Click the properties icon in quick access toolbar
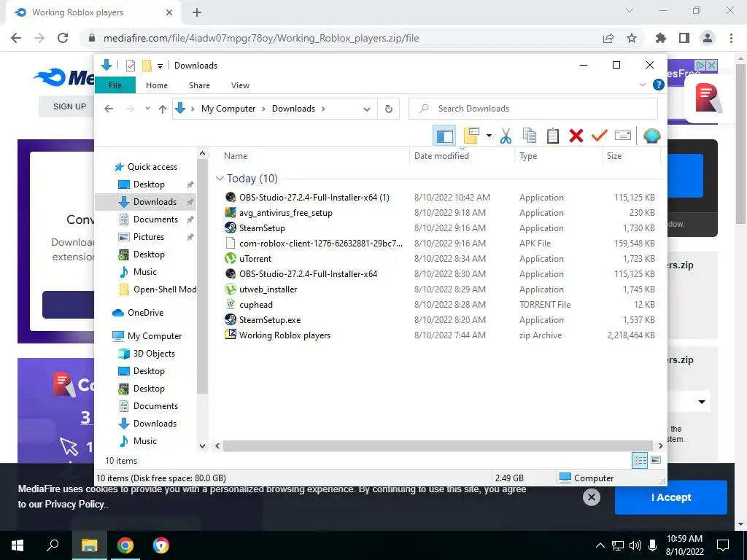The height and width of the screenshot is (560, 747). pyautogui.click(x=131, y=65)
